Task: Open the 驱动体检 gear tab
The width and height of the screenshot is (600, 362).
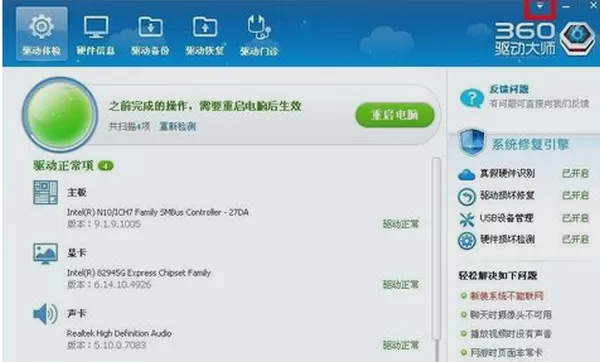Action: tap(42, 34)
